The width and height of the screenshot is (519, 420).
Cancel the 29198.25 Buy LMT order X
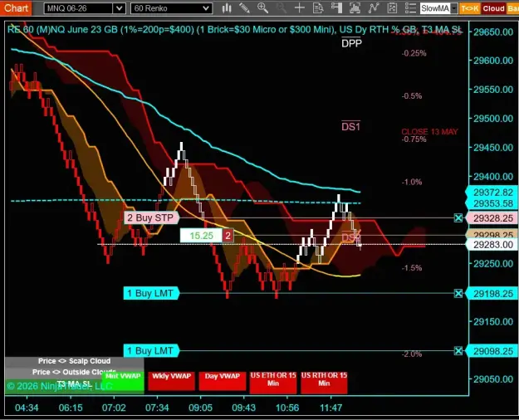tap(458, 293)
